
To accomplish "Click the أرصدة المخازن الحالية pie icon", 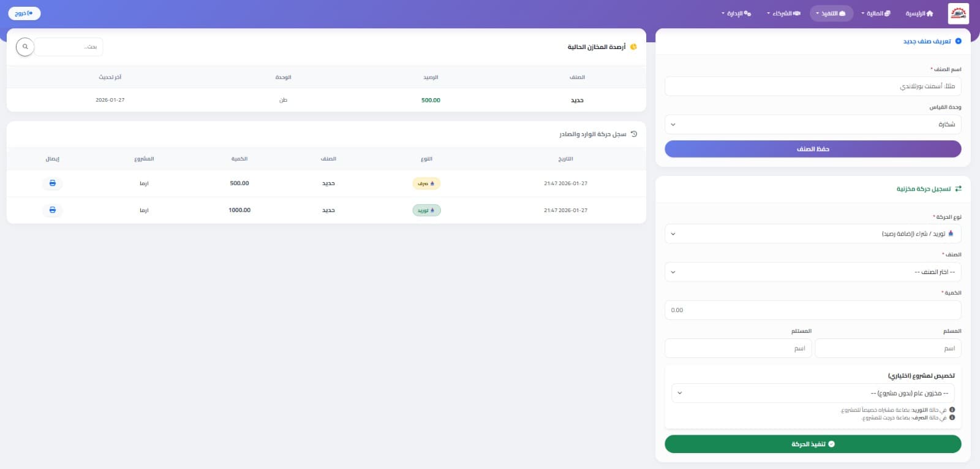I will click(x=633, y=47).
